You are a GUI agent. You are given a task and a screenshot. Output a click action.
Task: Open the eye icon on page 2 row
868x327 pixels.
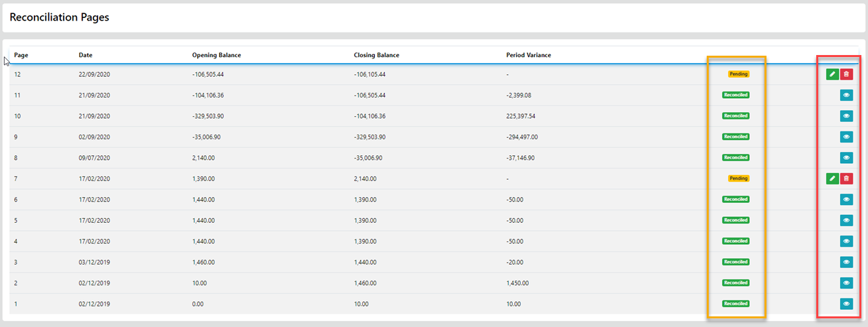point(846,283)
